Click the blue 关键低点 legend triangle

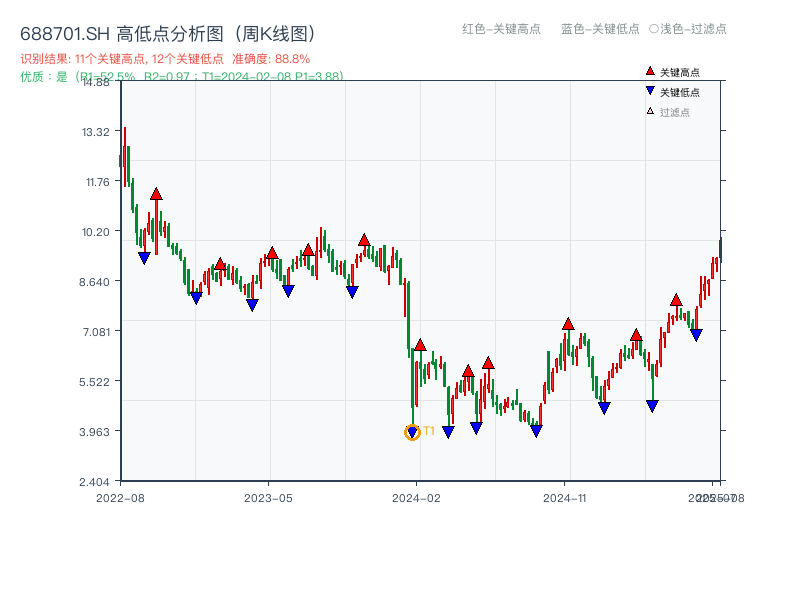(x=650, y=92)
